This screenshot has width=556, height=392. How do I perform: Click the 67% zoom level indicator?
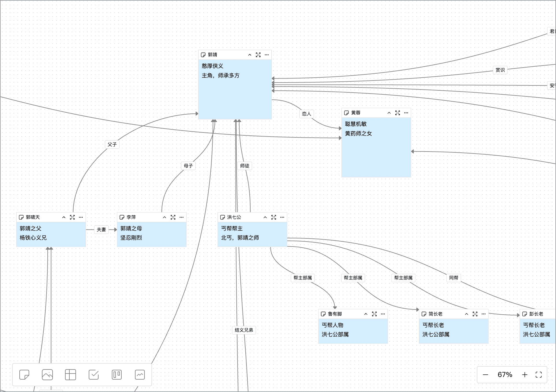click(505, 375)
